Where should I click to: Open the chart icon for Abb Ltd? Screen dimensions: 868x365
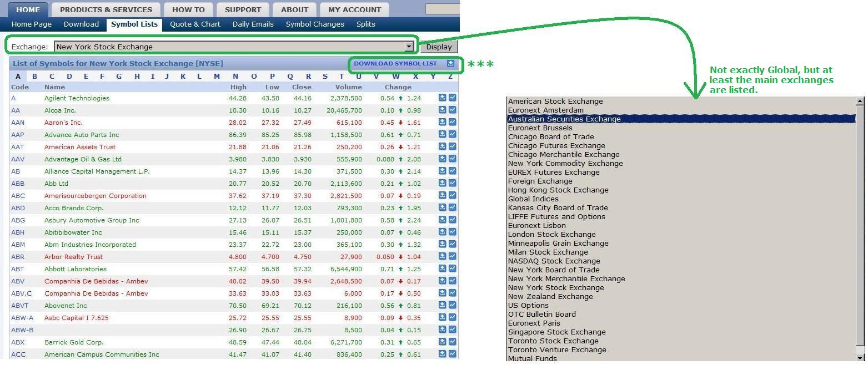coord(452,184)
